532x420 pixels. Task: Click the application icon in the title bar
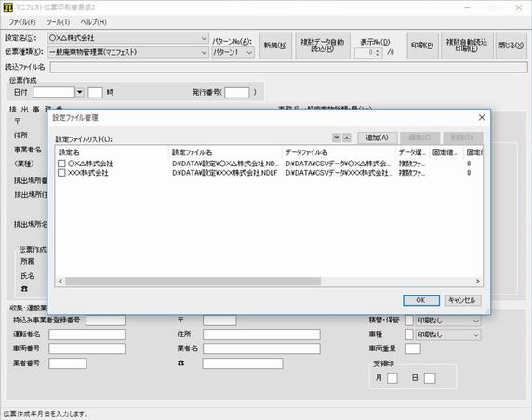[x=7, y=7]
